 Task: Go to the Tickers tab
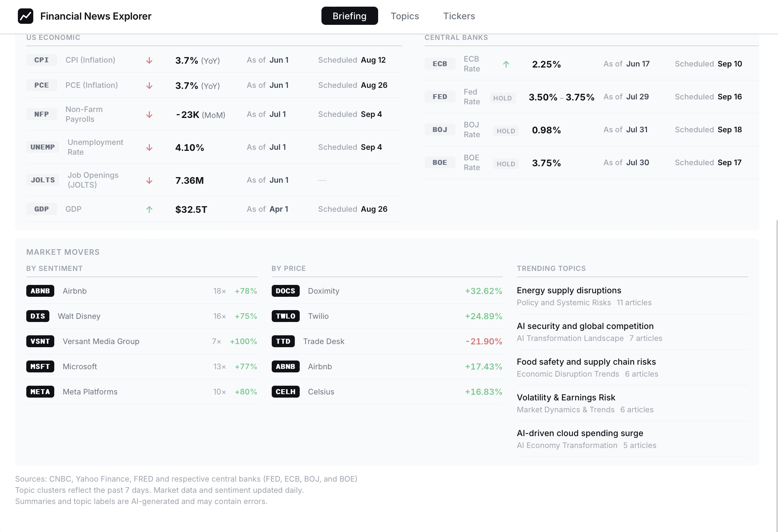click(459, 16)
